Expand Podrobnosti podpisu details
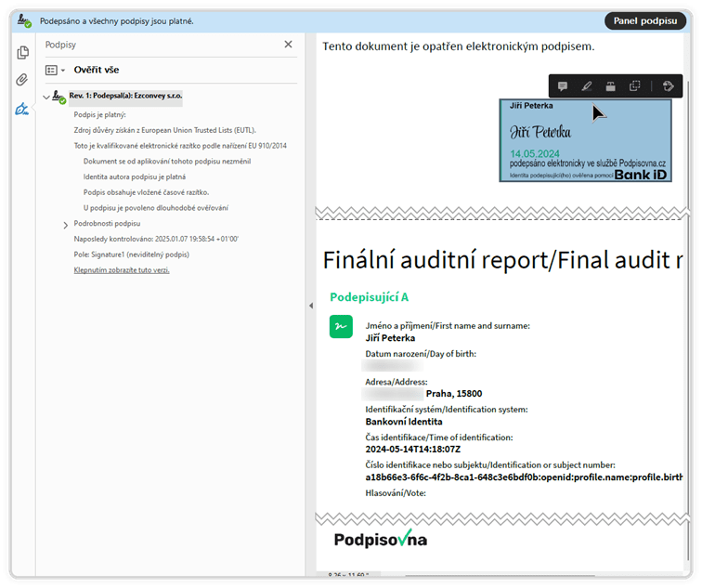The image size is (702, 588). (65, 225)
